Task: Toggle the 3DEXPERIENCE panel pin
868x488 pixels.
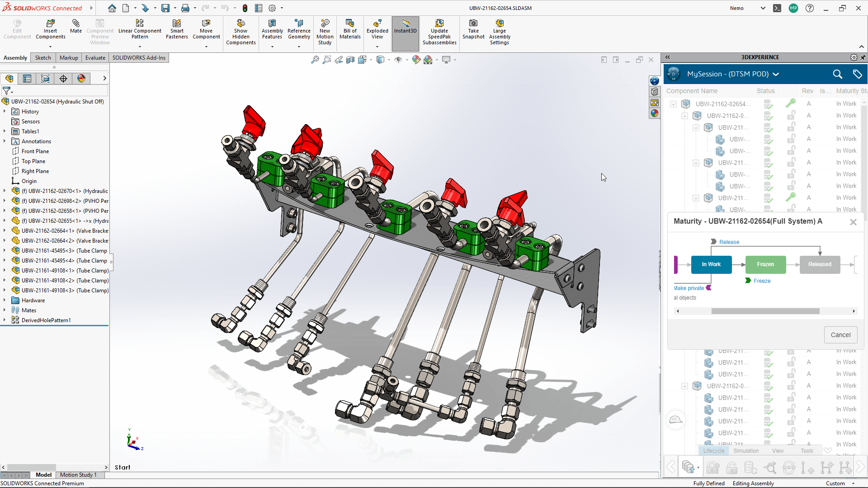Action: (x=863, y=57)
